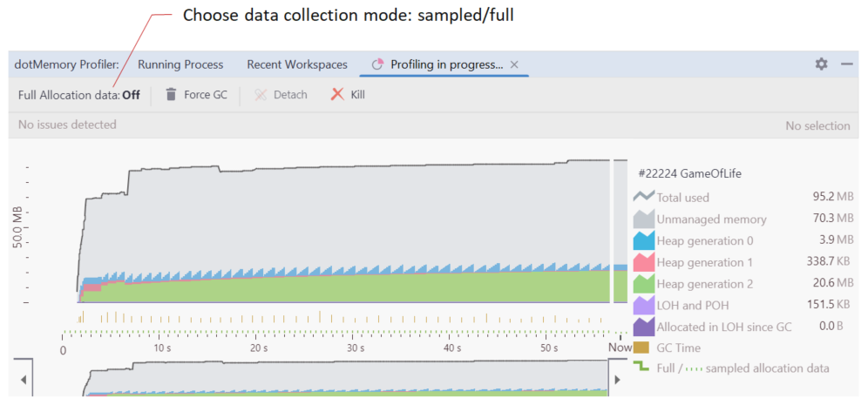This screenshot has height=405, width=868.
Task: Minimize the dotMemory tool window
Action: [846, 64]
